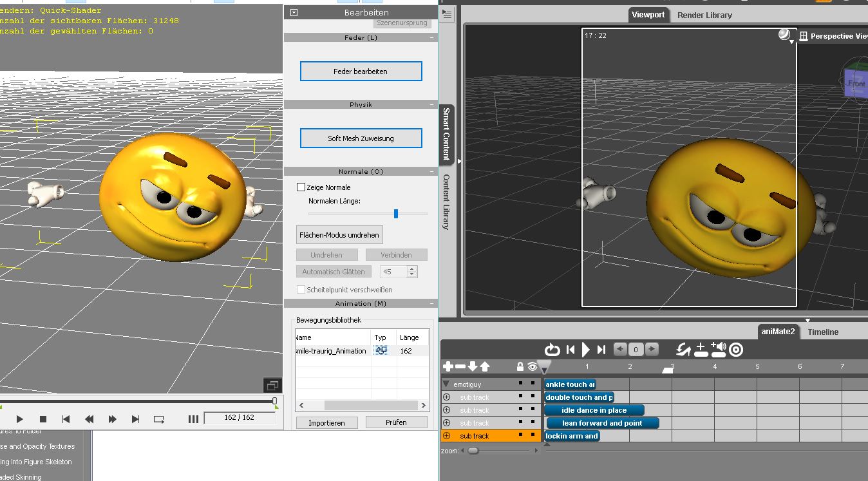Toggle lock on the idle dance sub track
This screenshot has width=868, height=481.
[x=520, y=410]
